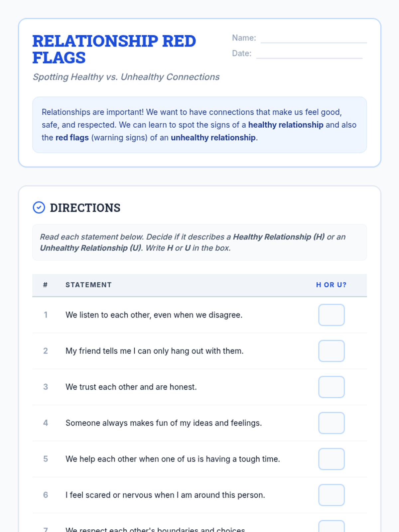This screenshot has width=399, height=532.
Task: Click the subtitle "Spotting Healthy vs. Unhealthy Connections"
Action: coord(126,77)
